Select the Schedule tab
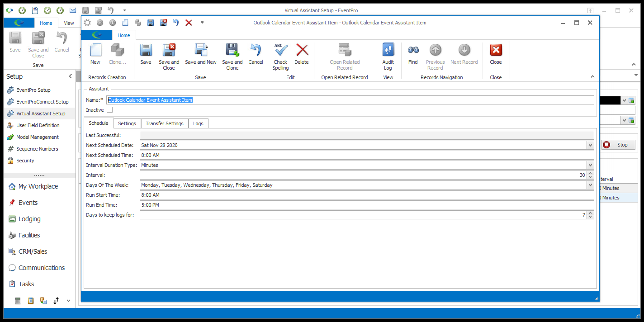 point(99,123)
